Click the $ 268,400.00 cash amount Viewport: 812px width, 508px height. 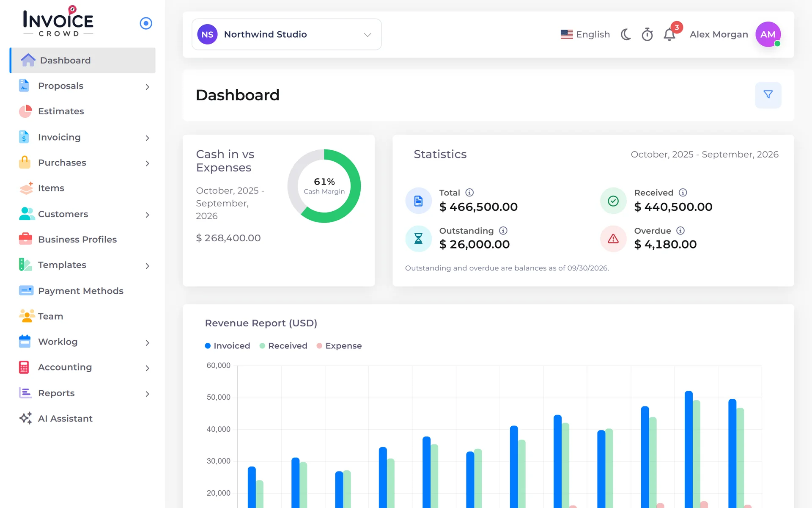tap(228, 238)
